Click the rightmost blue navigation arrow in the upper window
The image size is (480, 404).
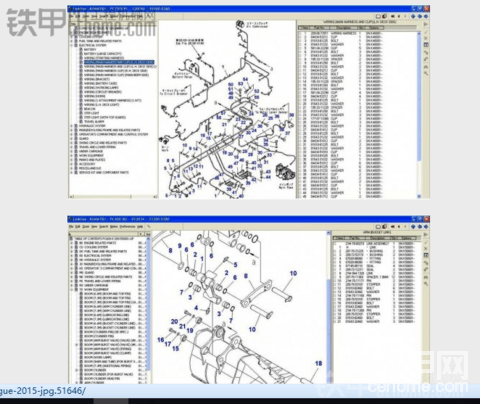click(426, 16)
